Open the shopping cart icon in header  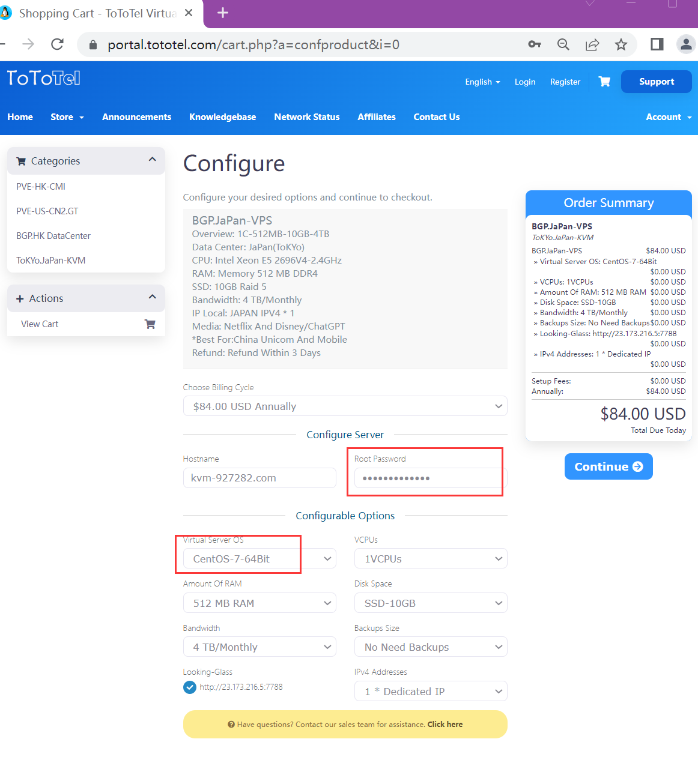coord(604,82)
